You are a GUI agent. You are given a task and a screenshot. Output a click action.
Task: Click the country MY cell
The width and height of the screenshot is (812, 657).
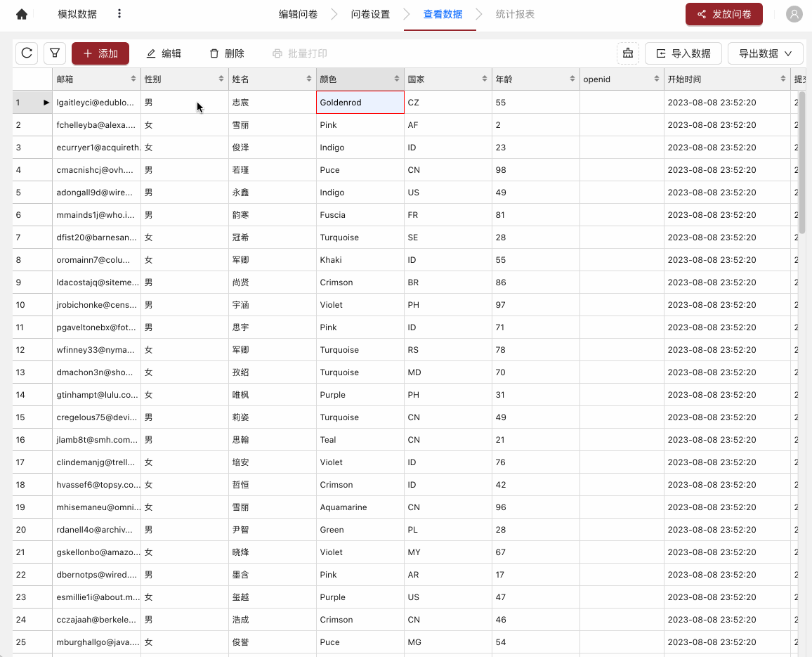(448, 552)
